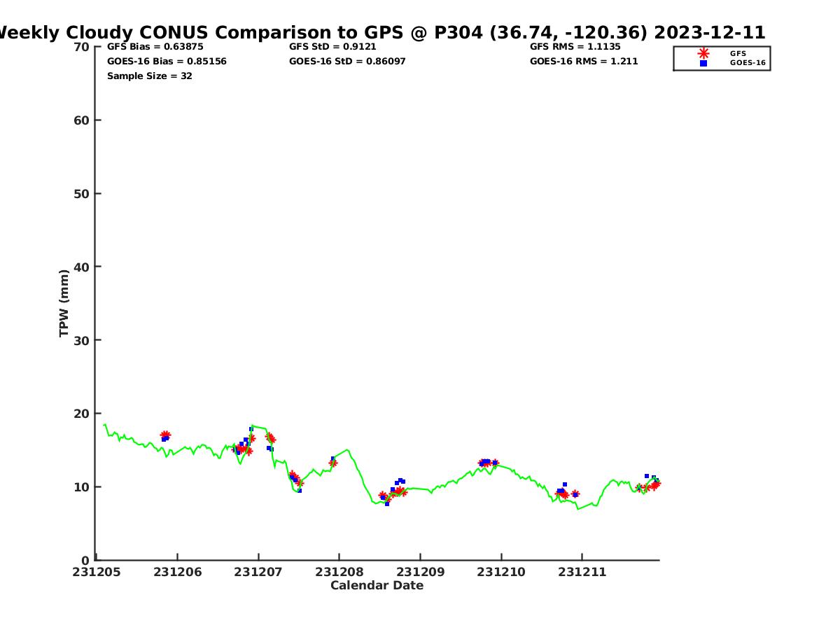The height and width of the screenshot is (630, 840).
Task: Select the 'GFS RMS = 1.1135' text
Action: coord(575,47)
